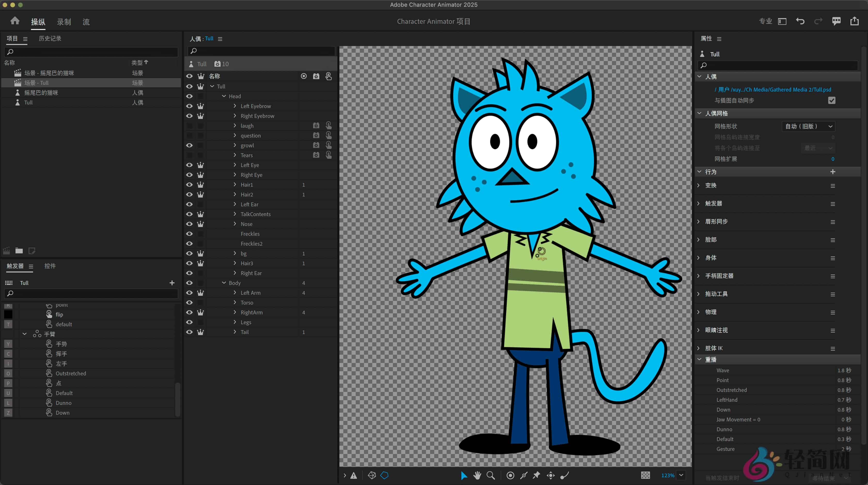Activate the arrow selection tool

click(464, 475)
